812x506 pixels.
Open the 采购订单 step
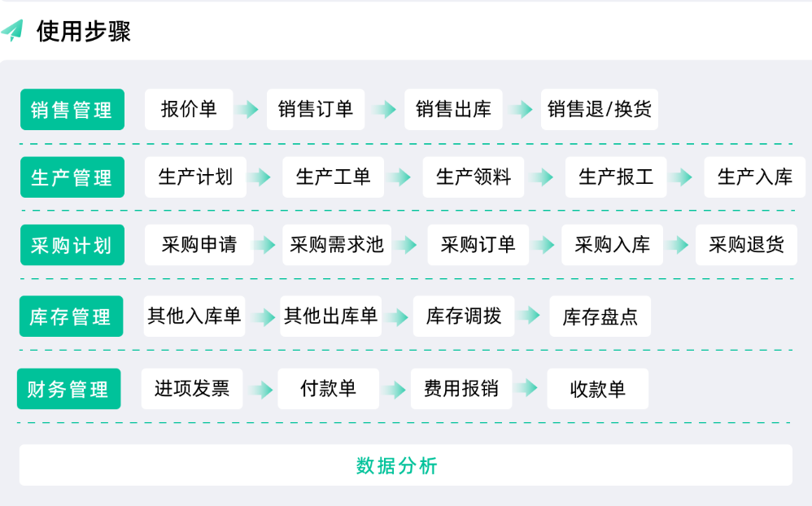click(x=478, y=245)
